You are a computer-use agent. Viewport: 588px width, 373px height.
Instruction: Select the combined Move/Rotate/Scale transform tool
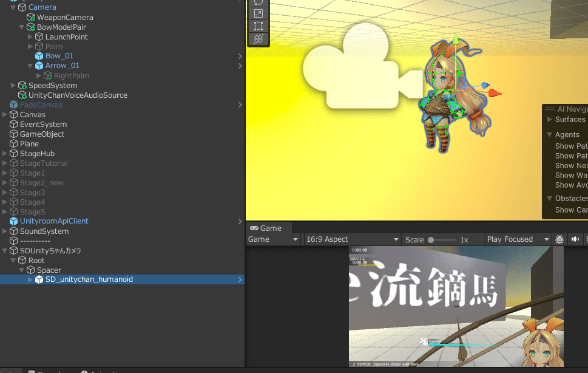click(259, 38)
